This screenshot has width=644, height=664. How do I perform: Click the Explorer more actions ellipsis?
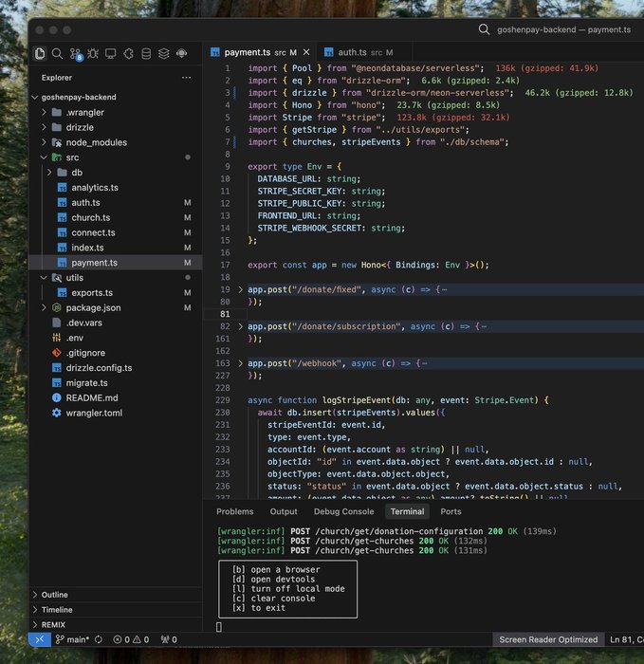(186, 78)
